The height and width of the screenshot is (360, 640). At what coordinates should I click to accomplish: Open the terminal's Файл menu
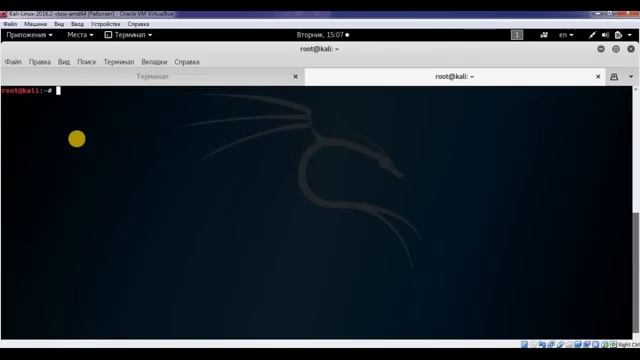(x=13, y=62)
